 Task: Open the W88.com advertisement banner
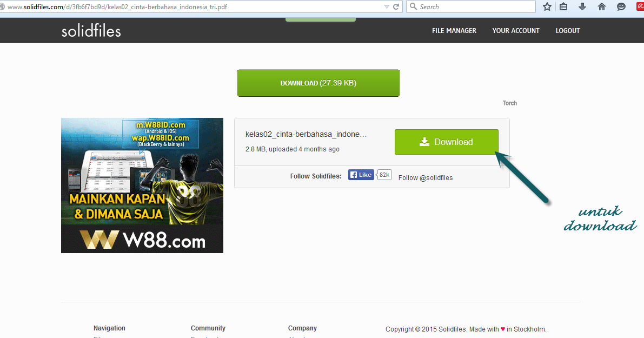click(142, 185)
